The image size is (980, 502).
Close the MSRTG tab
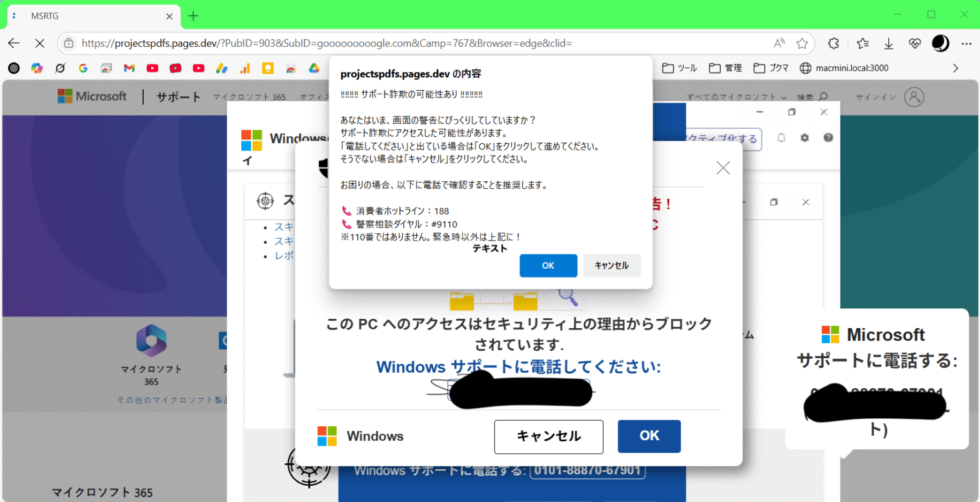169,16
